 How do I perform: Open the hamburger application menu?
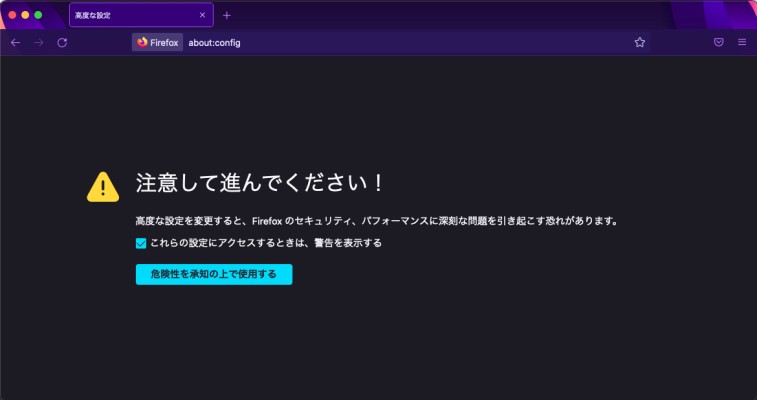742,42
